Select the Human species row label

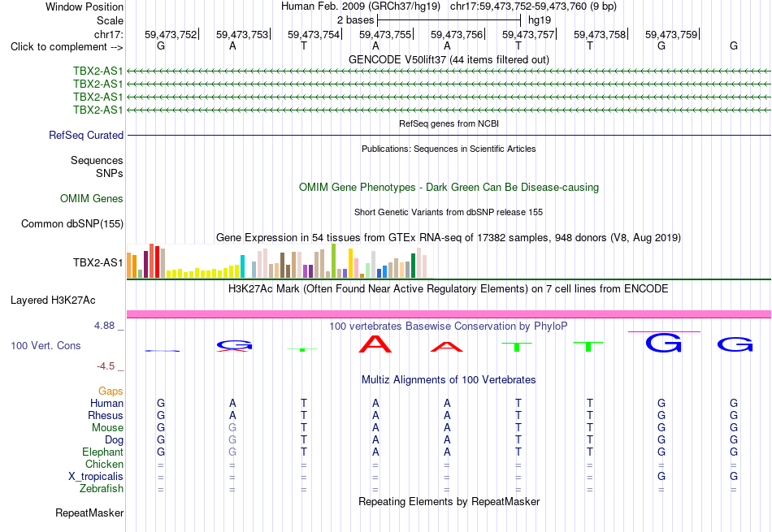coord(106,403)
